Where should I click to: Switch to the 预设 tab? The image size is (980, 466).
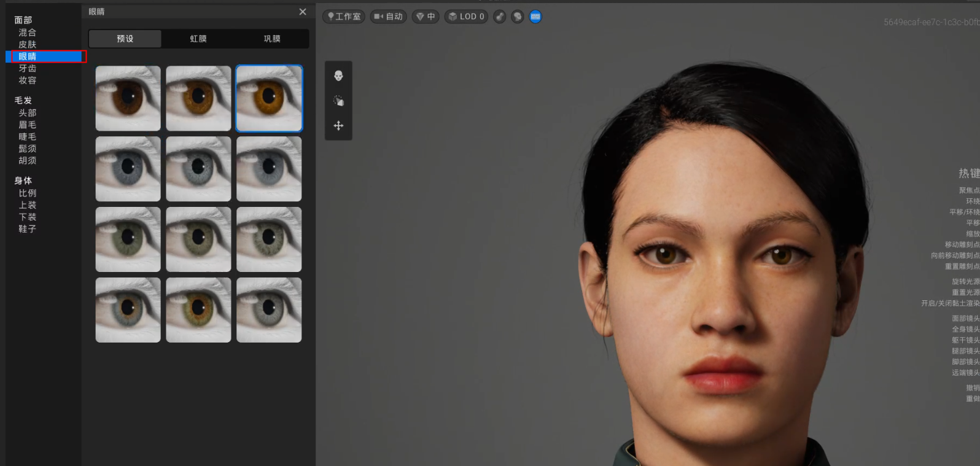click(125, 39)
